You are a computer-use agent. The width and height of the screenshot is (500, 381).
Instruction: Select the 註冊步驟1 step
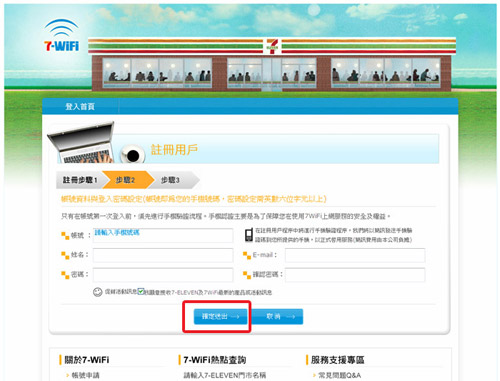[x=80, y=180]
